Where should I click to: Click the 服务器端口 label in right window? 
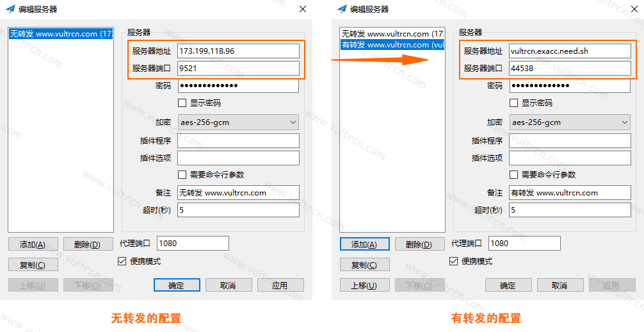(x=483, y=69)
